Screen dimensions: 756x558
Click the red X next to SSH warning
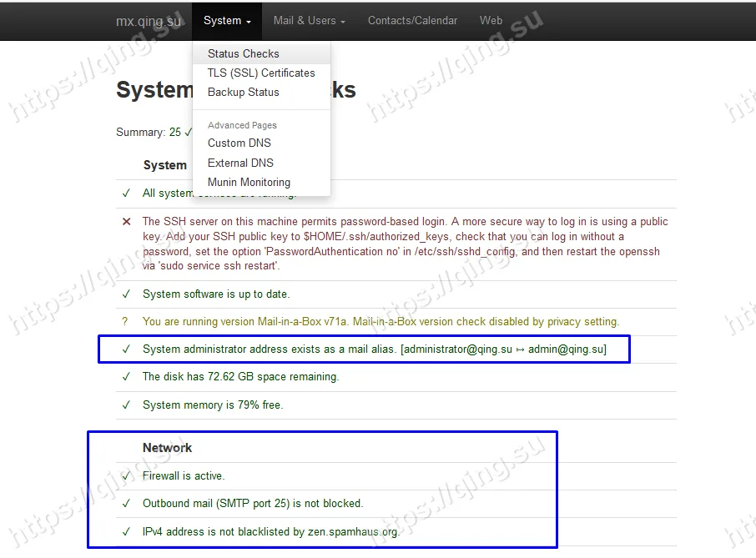click(x=126, y=222)
